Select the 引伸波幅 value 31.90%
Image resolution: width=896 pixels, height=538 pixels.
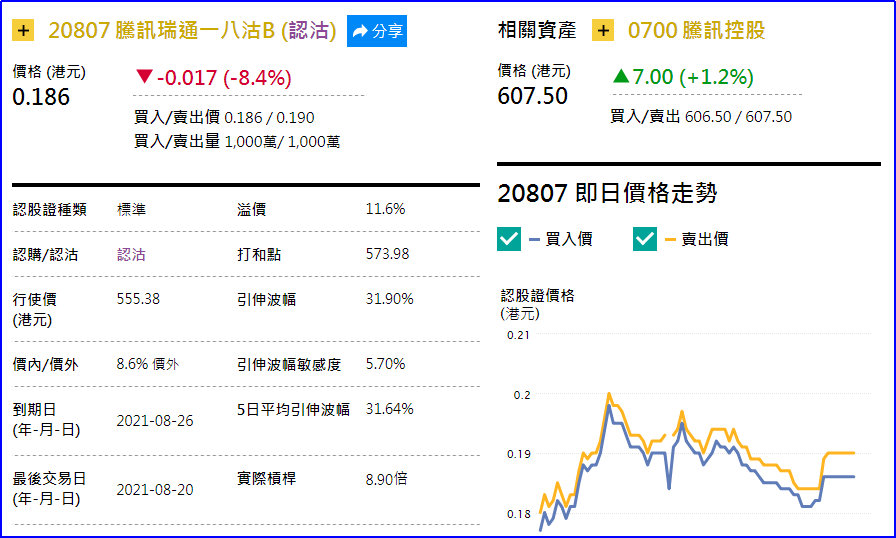(x=389, y=299)
